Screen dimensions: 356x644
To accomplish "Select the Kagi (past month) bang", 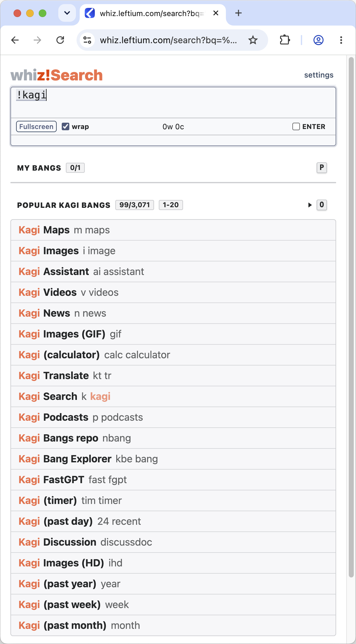I will pos(173,625).
